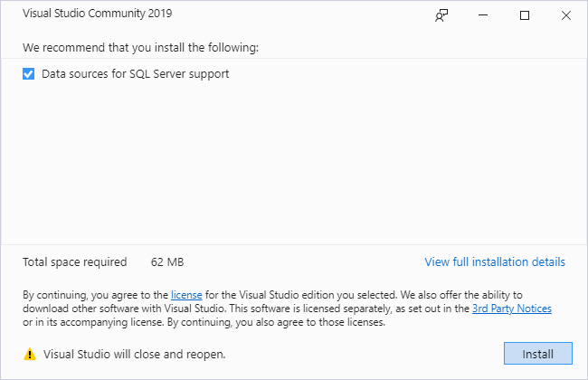The height and width of the screenshot is (380, 588).
Task: View full installation details
Action: (495, 262)
